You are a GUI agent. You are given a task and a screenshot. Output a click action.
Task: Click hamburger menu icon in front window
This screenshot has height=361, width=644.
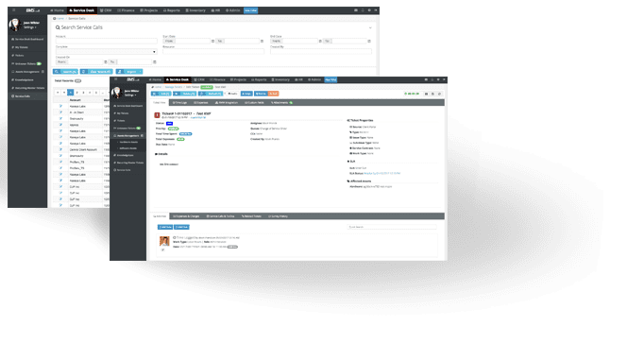[116, 79]
